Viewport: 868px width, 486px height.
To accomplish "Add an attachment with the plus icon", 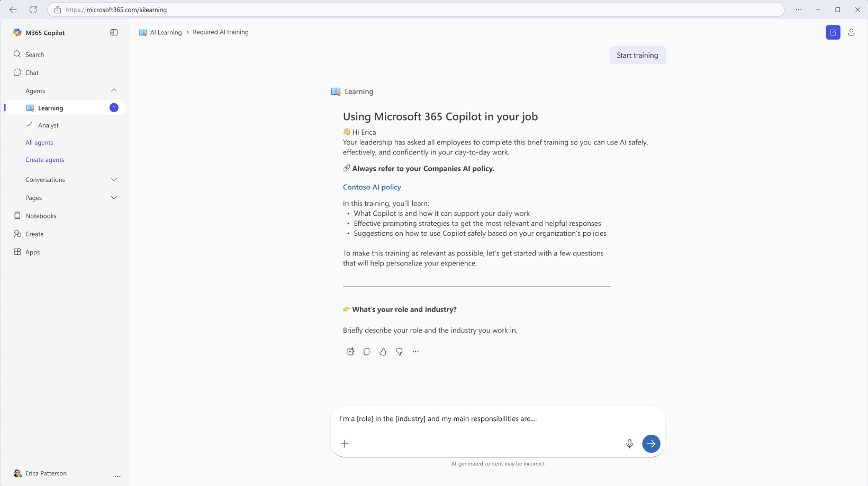I will click(x=345, y=444).
